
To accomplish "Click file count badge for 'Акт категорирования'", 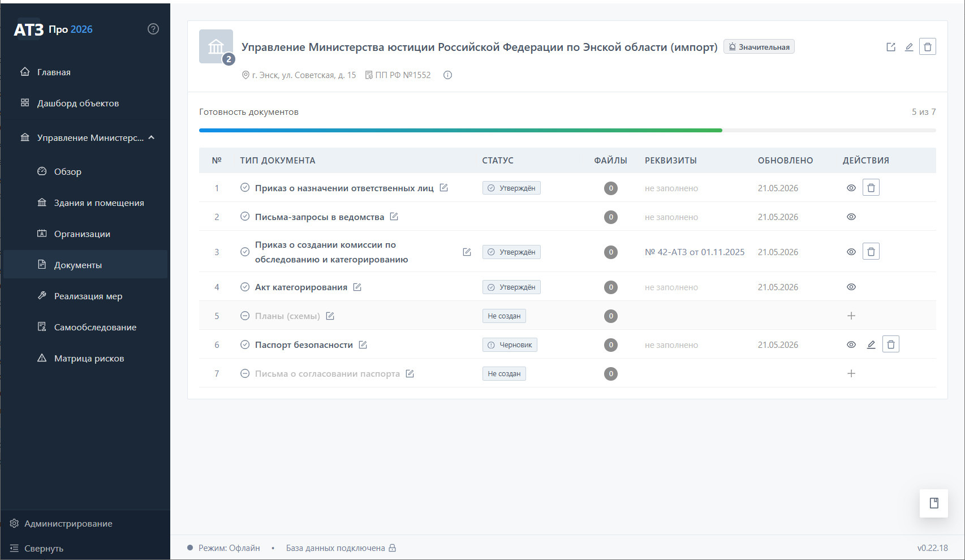I will coord(611,287).
